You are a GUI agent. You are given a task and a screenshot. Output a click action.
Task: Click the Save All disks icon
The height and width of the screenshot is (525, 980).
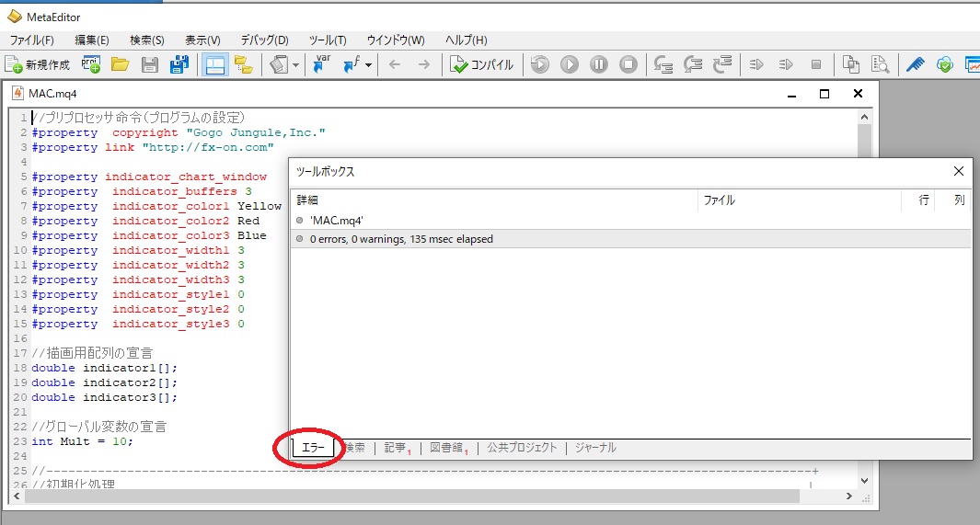pos(179,64)
